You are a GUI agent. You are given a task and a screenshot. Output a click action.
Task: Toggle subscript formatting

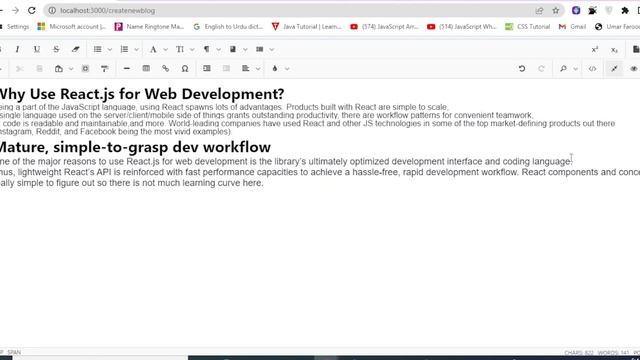tap(614, 49)
